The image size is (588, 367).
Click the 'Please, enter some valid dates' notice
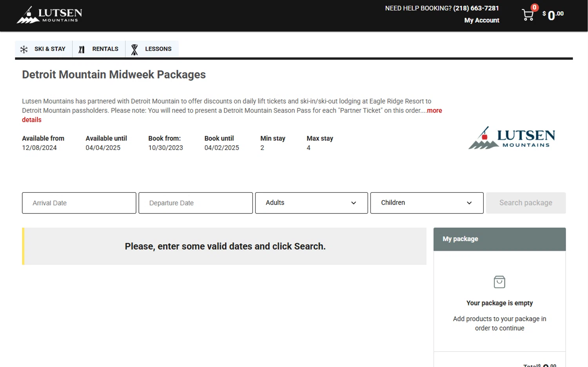click(225, 246)
